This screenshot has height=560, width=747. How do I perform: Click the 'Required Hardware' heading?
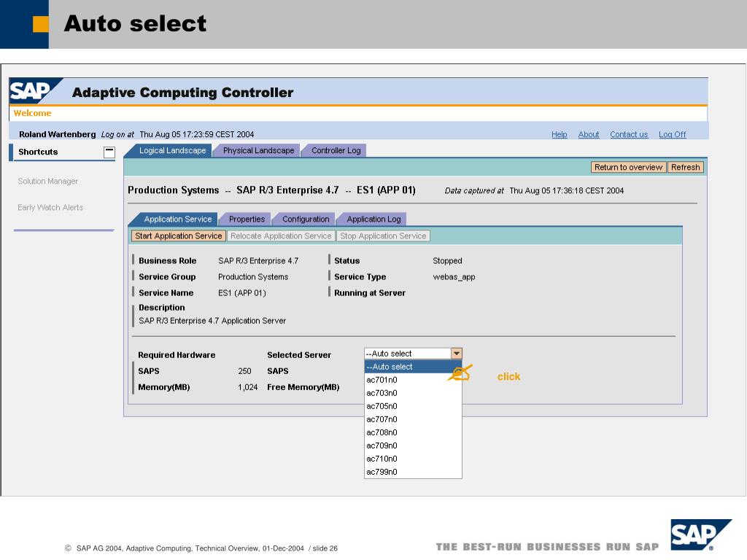coord(177,355)
